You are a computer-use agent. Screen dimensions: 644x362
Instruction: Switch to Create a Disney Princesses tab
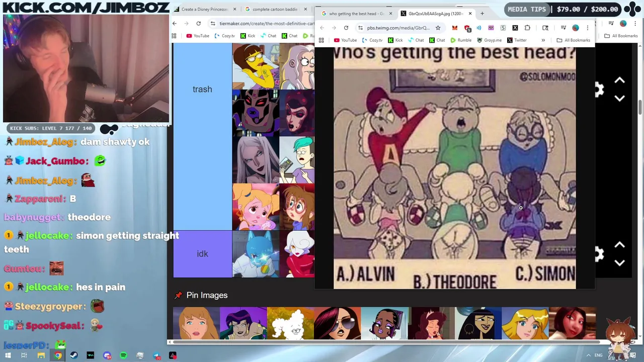[x=204, y=9]
